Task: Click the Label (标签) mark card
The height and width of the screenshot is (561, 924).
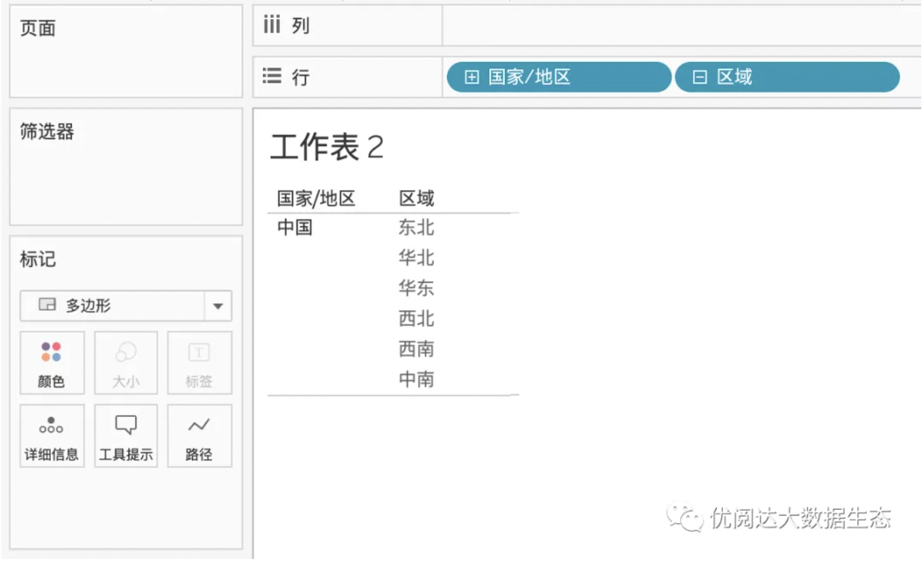Action: pos(199,363)
